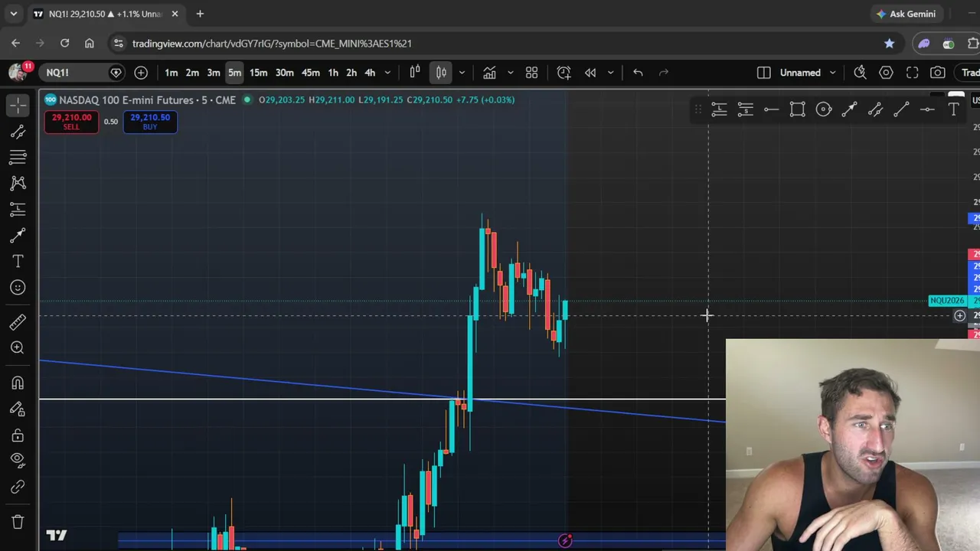This screenshot has height=551, width=980.
Task: Expand the Unnamed layout dropdown arrow
Action: click(832, 73)
